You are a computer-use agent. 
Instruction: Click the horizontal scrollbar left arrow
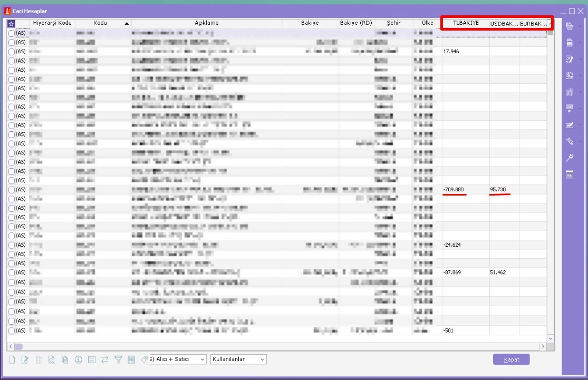click(x=11, y=347)
